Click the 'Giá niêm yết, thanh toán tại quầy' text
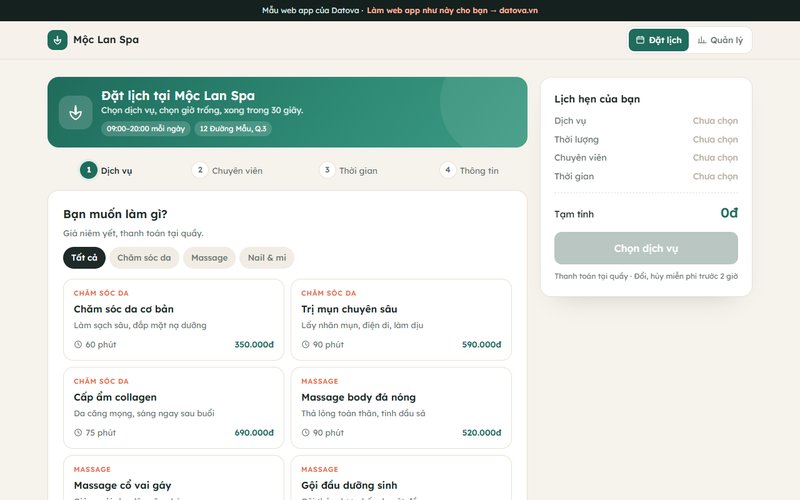 [x=133, y=234]
